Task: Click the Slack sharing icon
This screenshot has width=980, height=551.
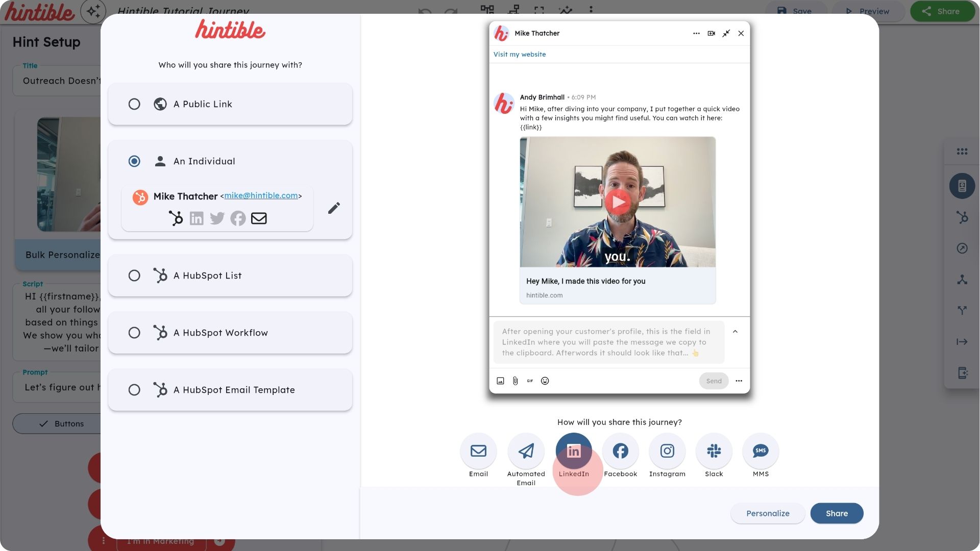Action: tap(714, 451)
